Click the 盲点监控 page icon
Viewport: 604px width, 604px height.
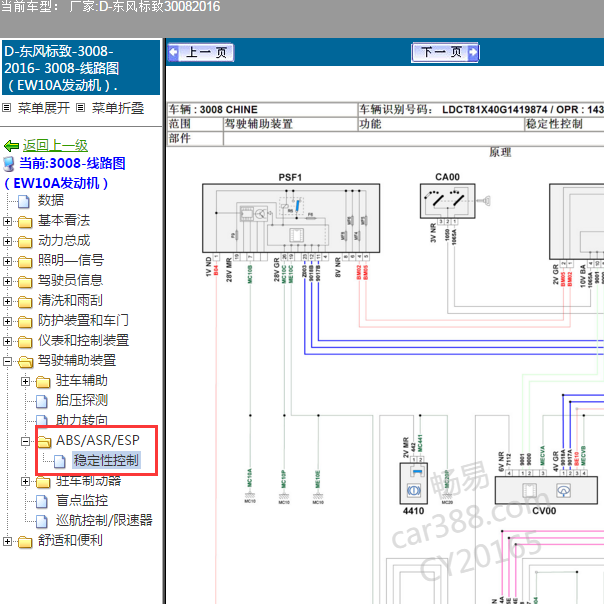pyautogui.click(x=42, y=501)
